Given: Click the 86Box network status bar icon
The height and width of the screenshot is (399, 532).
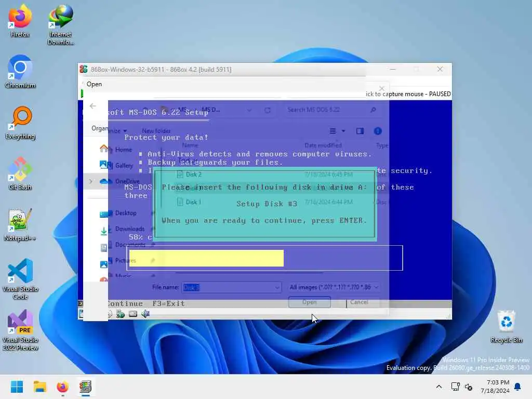Looking at the screenshot, I should (x=120, y=314).
